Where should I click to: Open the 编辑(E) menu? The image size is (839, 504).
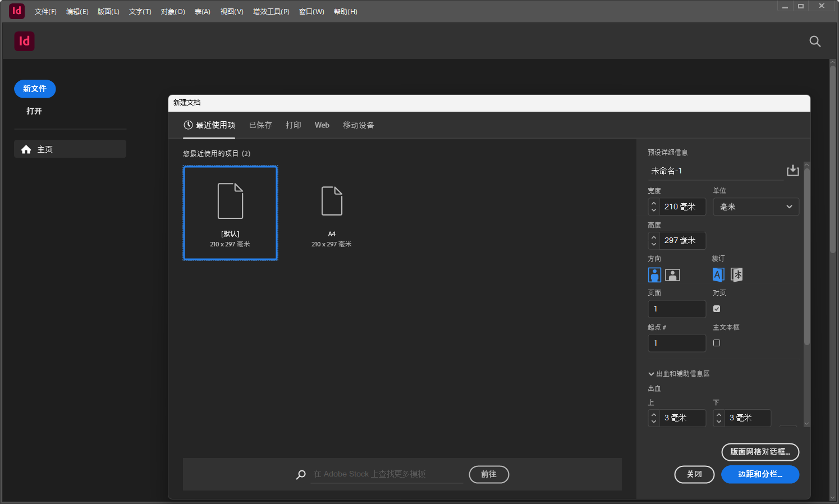click(77, 12)
